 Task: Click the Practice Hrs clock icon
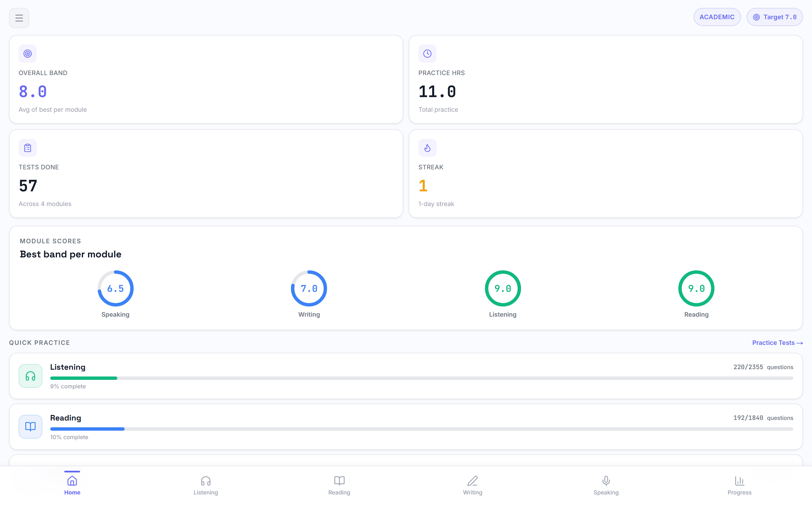point(427,54)
